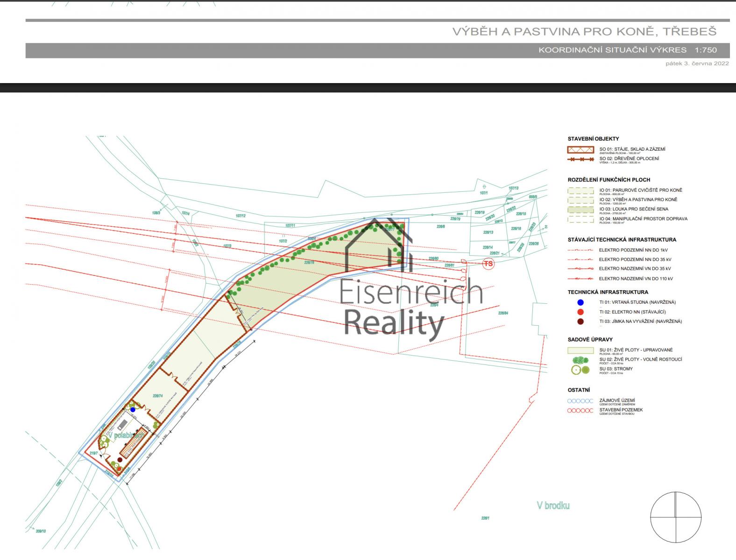Screen dimensions: 736x560
Task: Click the date pátek 3. června 2022
Action: 697,64
